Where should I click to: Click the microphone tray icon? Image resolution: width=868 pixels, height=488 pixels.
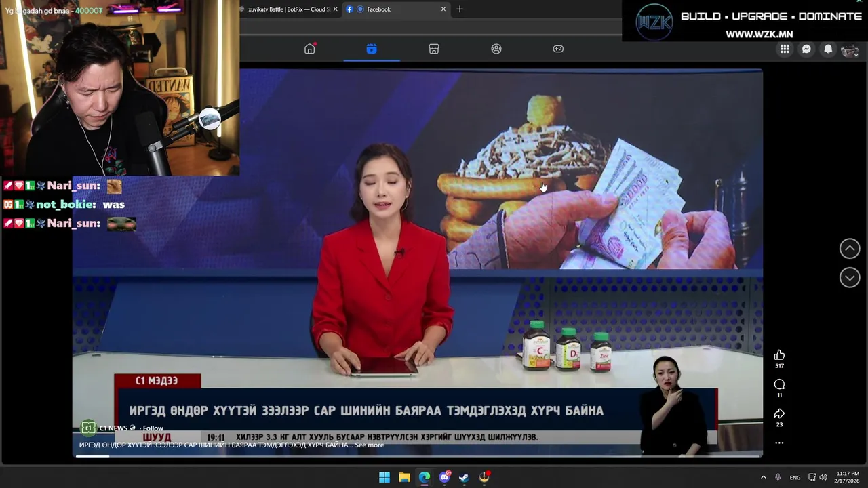pos(778,477)
